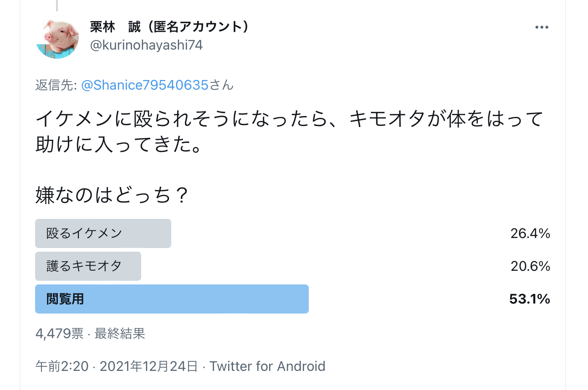Click the 2021年12月24日 date
588x390 pixels.
(x=148, y=366)
